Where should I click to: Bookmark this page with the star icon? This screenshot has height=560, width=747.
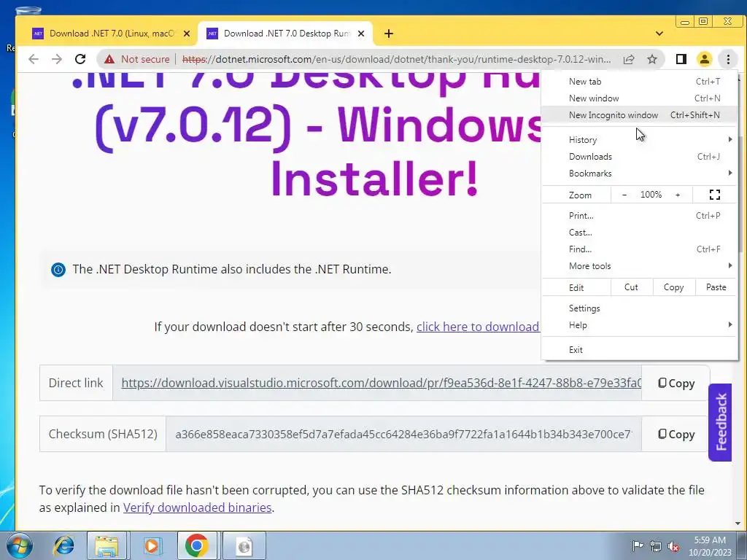point(652,59)
